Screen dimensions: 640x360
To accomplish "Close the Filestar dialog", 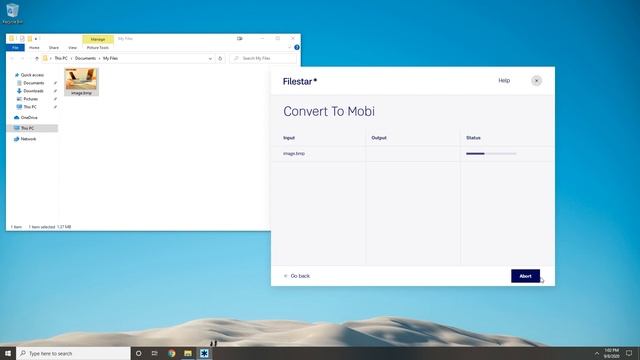I will point(536,81).
